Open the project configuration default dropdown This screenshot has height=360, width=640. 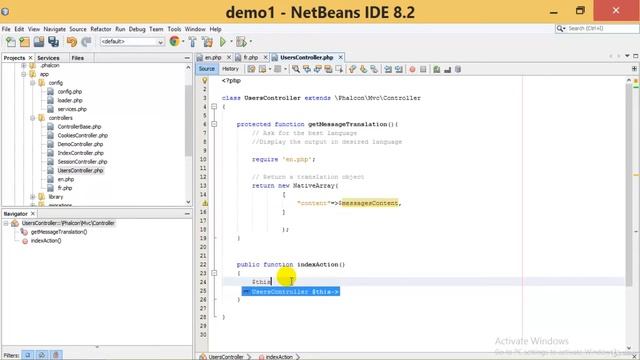pos(132,42)
